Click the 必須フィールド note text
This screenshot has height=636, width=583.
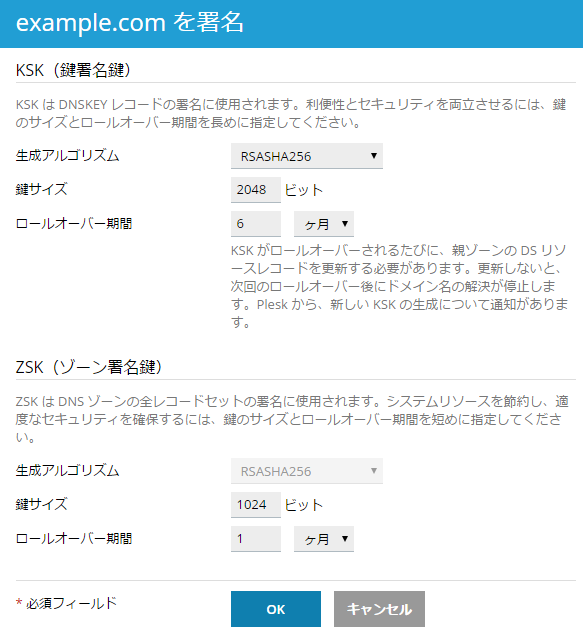[71, 603]
